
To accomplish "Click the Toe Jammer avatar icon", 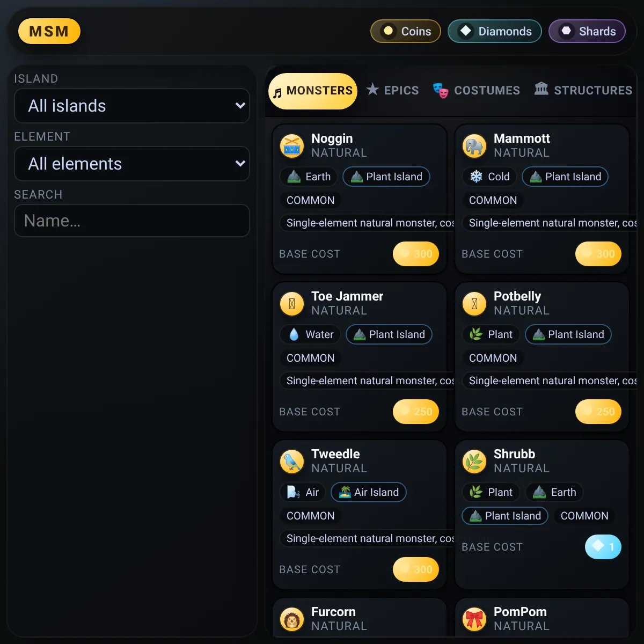I will [x=292, y=304].
